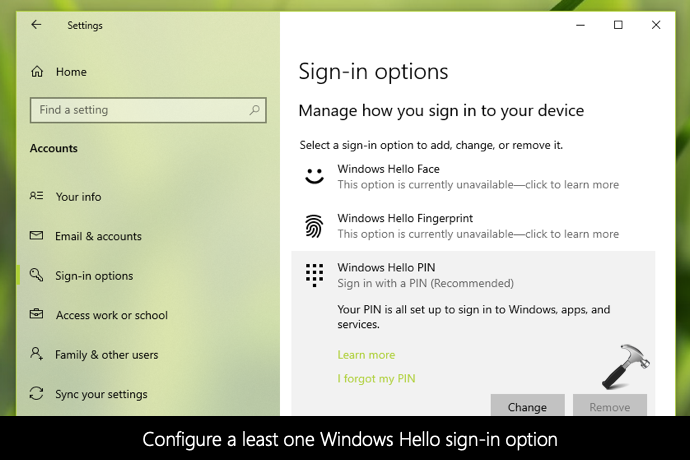The width and height of the screenshot is (690, 460).
Task: Minimize the Settings window
Action: 580,25
